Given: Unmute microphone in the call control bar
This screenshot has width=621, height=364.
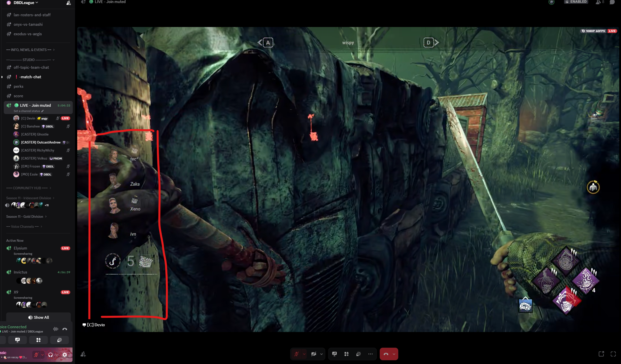Looking at the screenshot, I should 296,354.
